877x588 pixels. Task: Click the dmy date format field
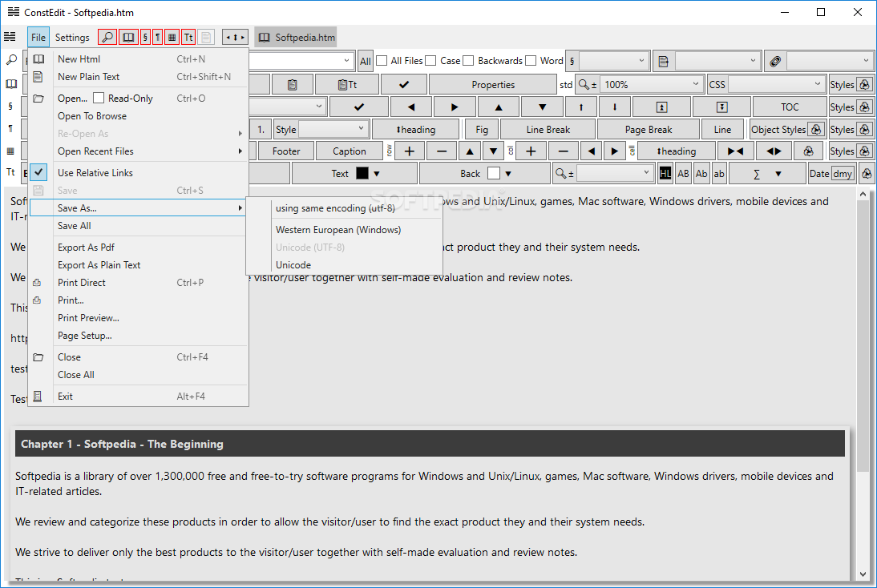(843, 173)
